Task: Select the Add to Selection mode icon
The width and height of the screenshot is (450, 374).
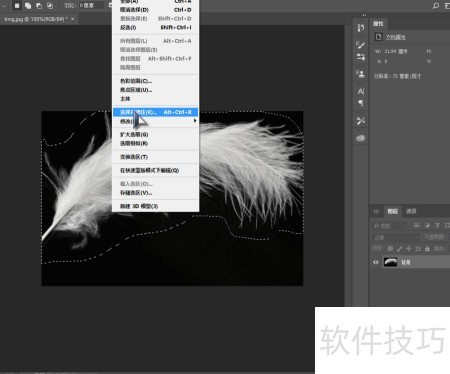Action: [28, 6]
